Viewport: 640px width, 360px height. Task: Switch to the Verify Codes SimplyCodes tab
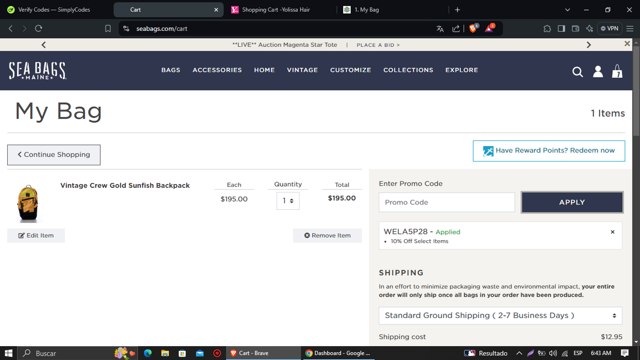click(54, 9)
